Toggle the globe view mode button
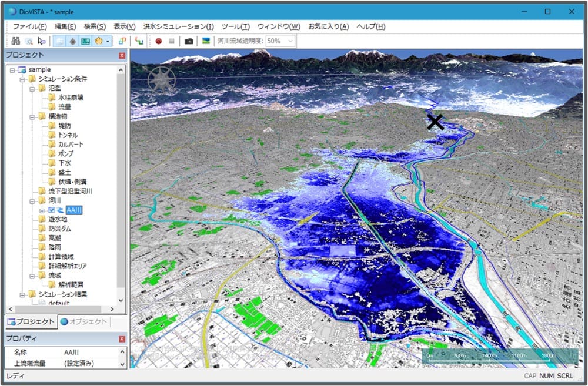588x386 pixels. tap(59, 41)
